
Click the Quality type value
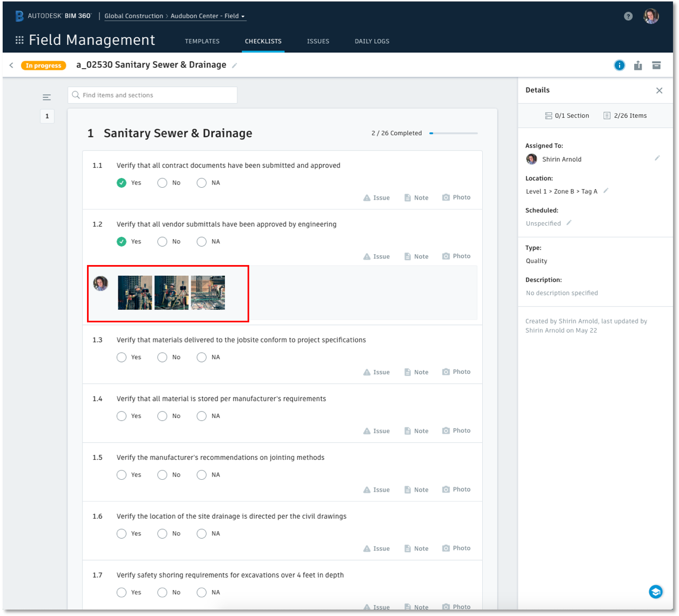[x=536, y=261]
